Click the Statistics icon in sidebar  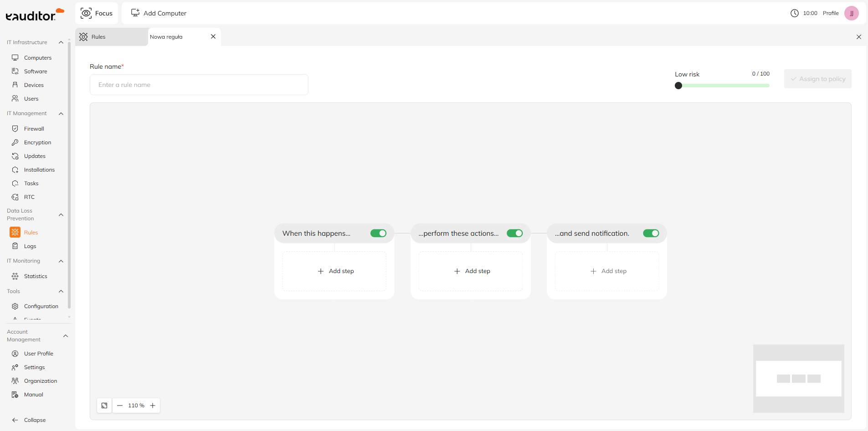(x=15, y=276)
